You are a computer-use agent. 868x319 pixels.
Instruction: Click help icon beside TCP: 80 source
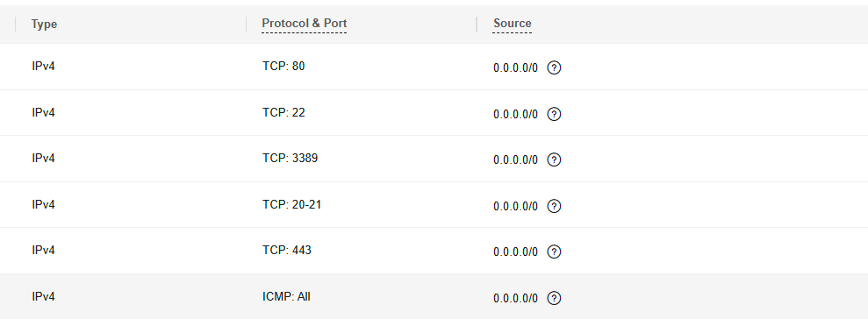point(554,68)
